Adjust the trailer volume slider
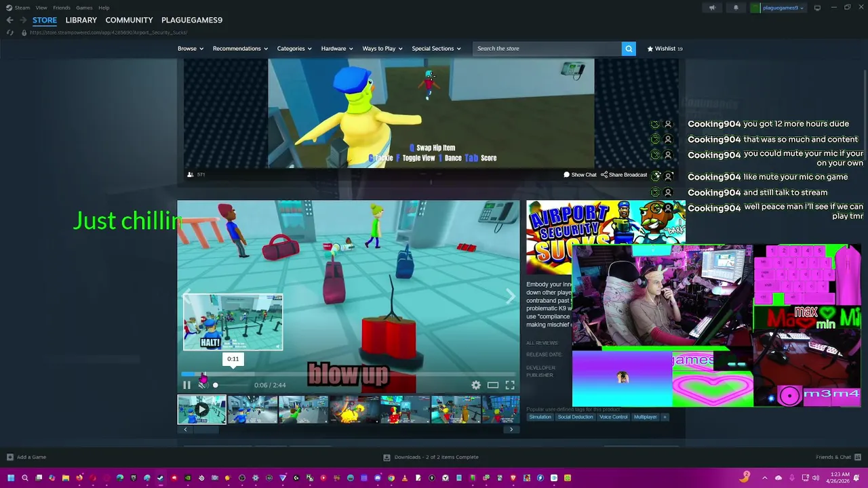Image resolution: width=868 pixels, height=488 pixels. pyautogui.click(x=231, y=385)
